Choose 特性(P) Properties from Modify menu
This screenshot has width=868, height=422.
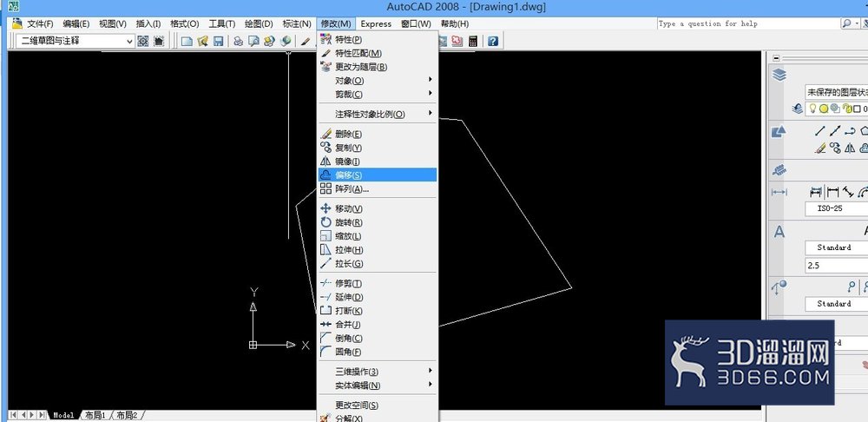point(378,39)
